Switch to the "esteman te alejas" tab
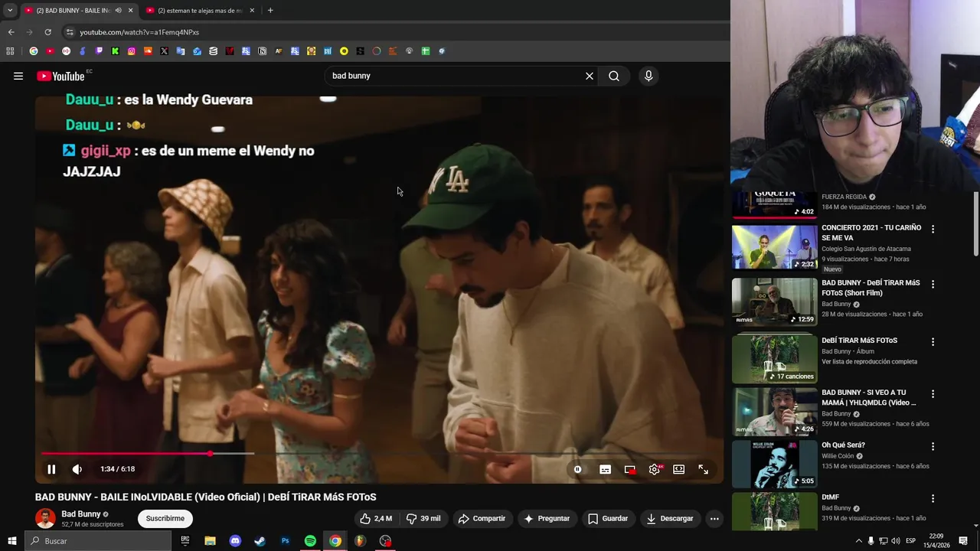980x551 pixels. click(201, 10)
